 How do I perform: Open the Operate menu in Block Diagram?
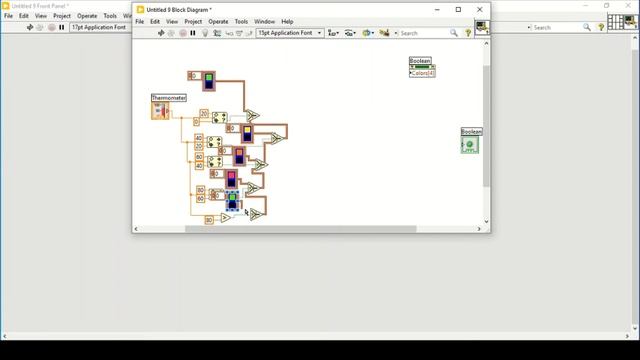[218, 21]
